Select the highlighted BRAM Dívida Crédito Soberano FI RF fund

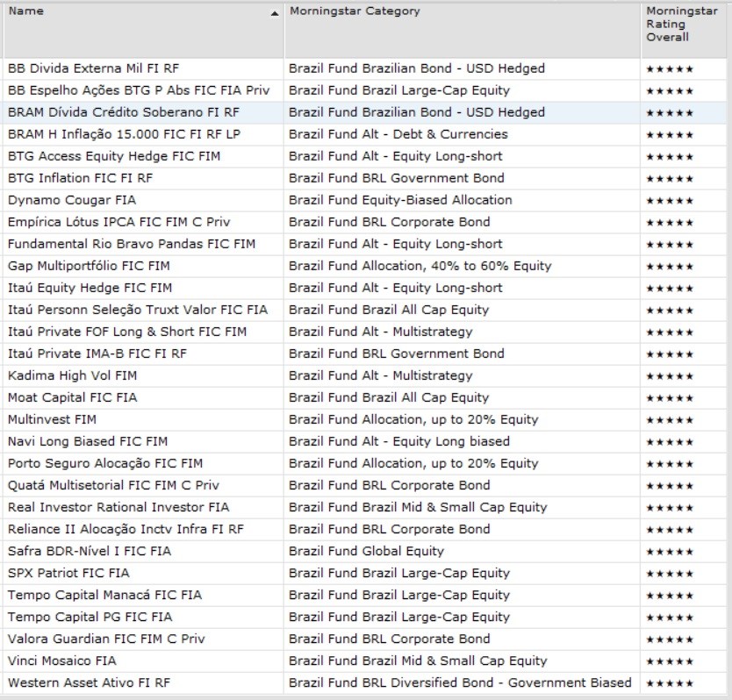coord(123,112)
